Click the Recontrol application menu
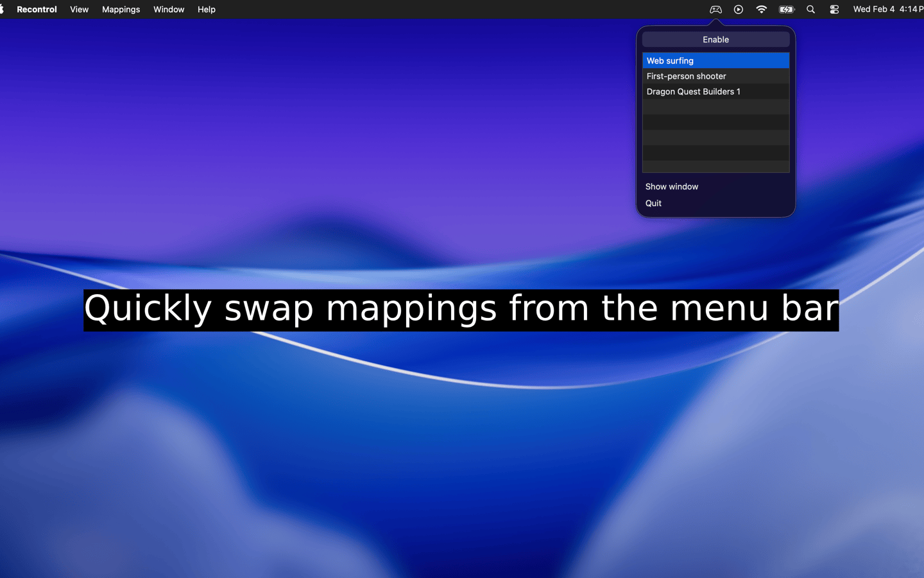 click(x=37, y=9)
